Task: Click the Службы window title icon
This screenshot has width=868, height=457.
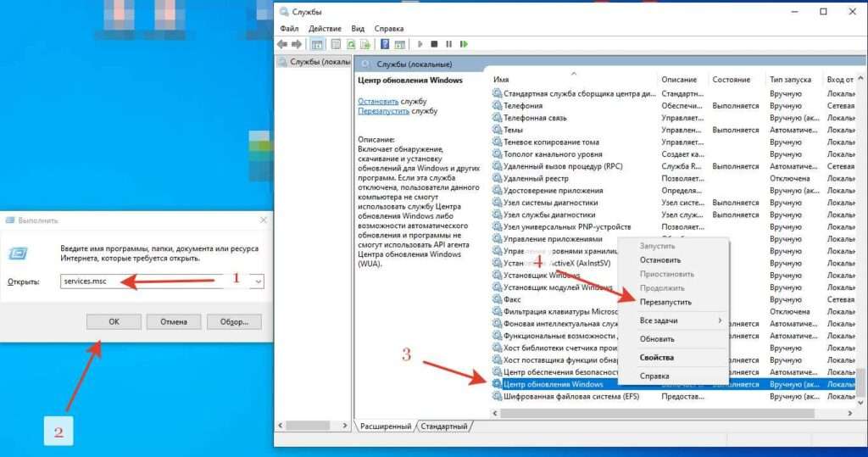Action: pyautogui.click(x=284, y=12)
